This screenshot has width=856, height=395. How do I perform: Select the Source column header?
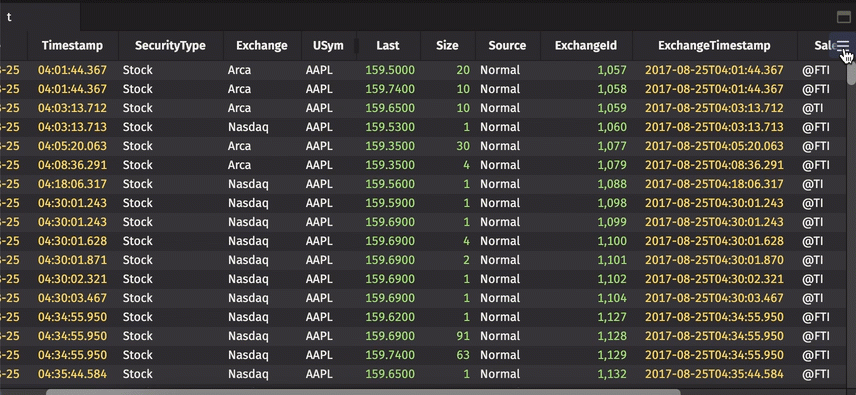click(x=508, y=46)
